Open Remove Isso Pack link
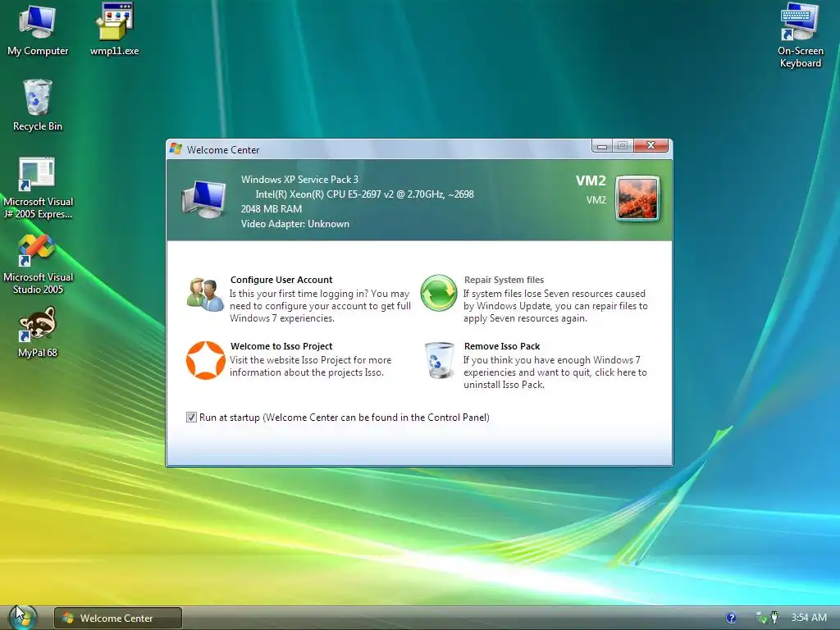 502,346
